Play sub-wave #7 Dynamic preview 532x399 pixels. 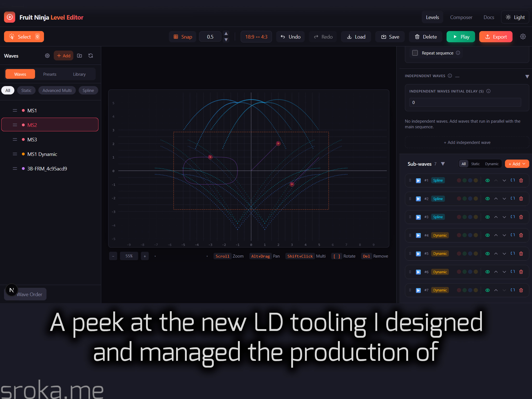(418, 290)
